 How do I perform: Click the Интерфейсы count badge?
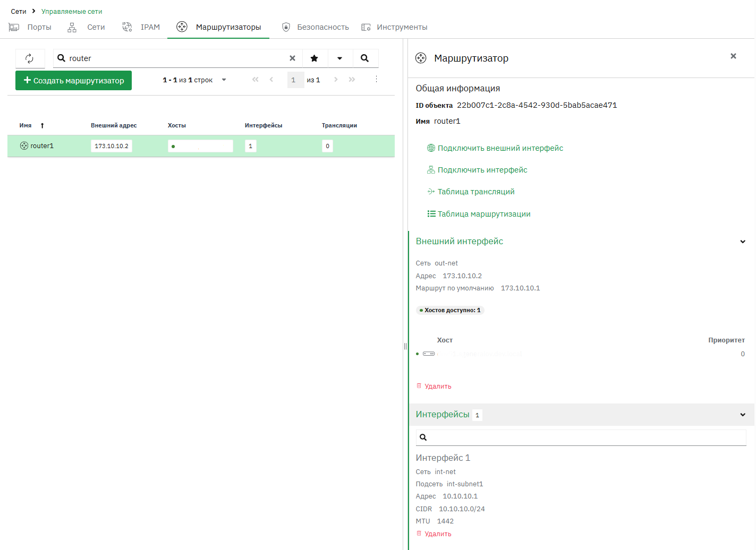click(478, 415)
